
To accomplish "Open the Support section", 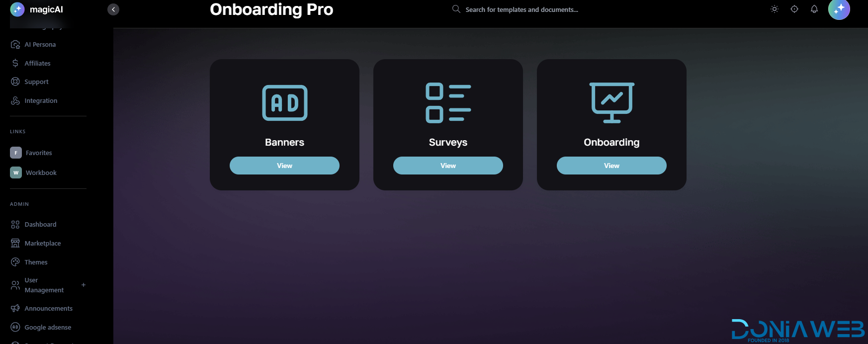I will (x=36, y=82).
